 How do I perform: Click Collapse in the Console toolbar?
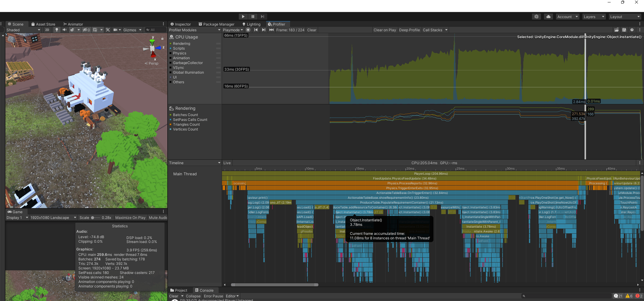193,296
